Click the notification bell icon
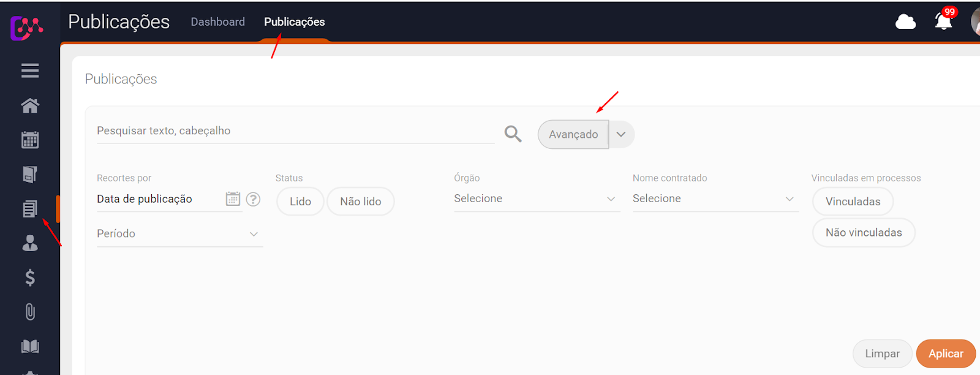 click(x=943, y=22)
